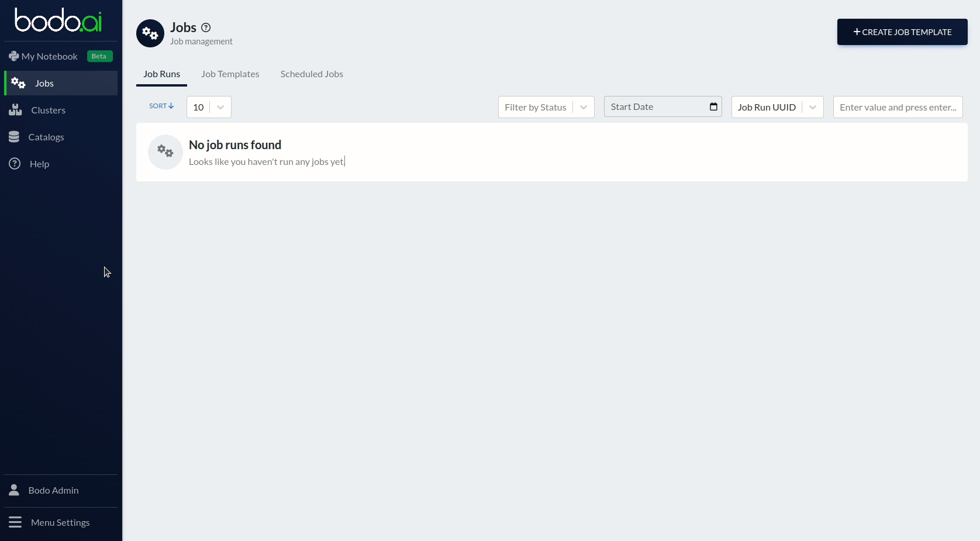980x541 pixels.
Task: Click the Jobs help question mark icon
Action: [x=206, y=27]
